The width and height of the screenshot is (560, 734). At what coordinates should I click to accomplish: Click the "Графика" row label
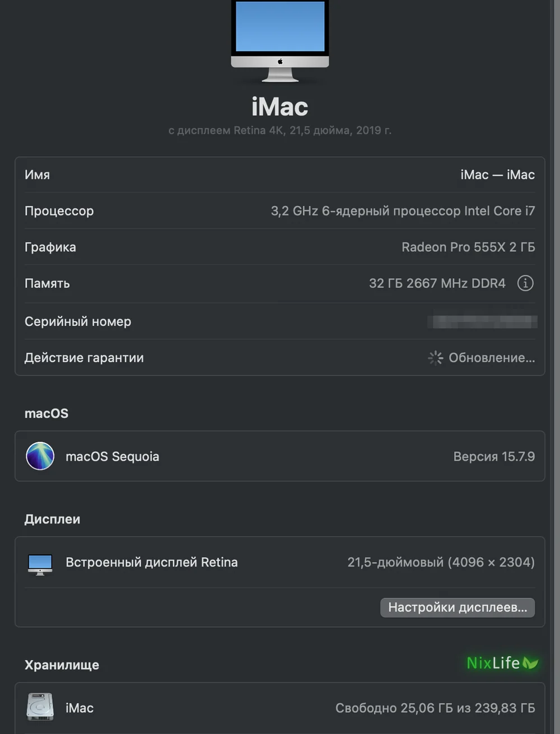pyautogui.click(x=50, y=247)
